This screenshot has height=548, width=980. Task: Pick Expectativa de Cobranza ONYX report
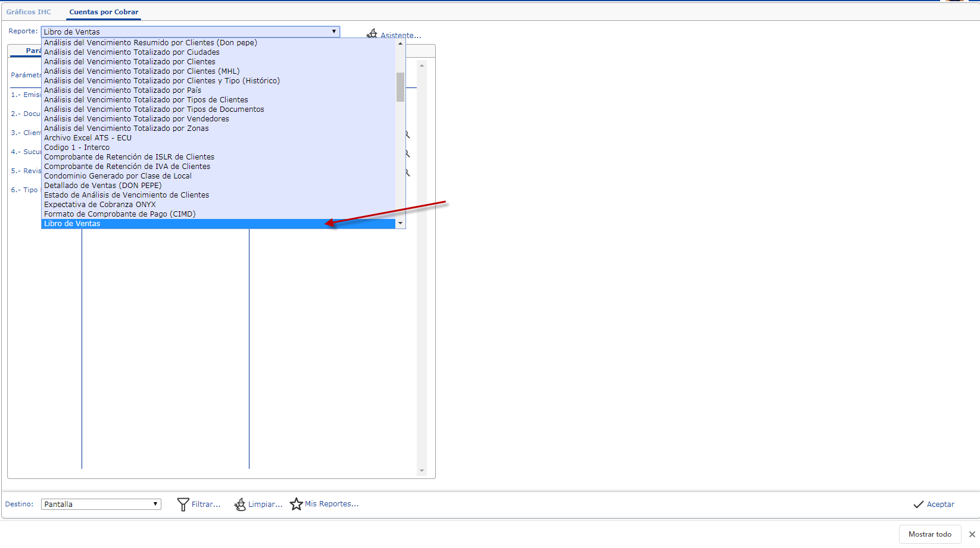pos(218,205)
